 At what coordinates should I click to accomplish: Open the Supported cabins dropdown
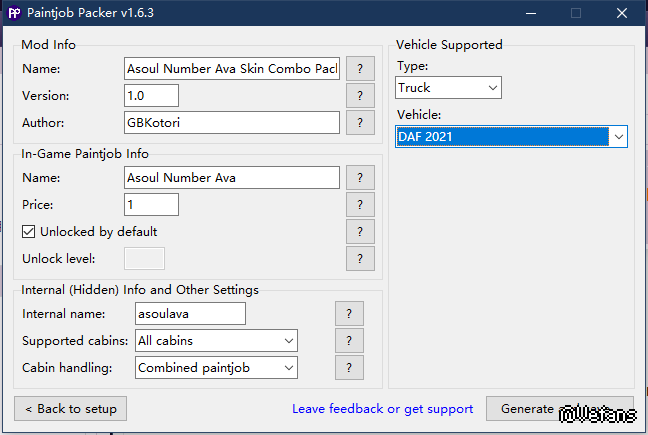point(216,341)
